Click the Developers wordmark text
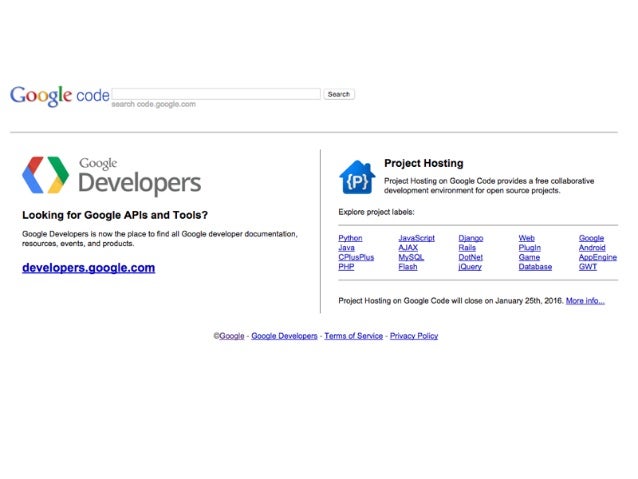 [x=140, y=183]
